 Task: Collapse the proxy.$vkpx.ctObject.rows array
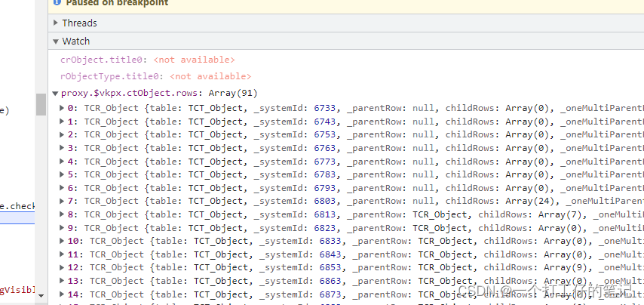55,94
